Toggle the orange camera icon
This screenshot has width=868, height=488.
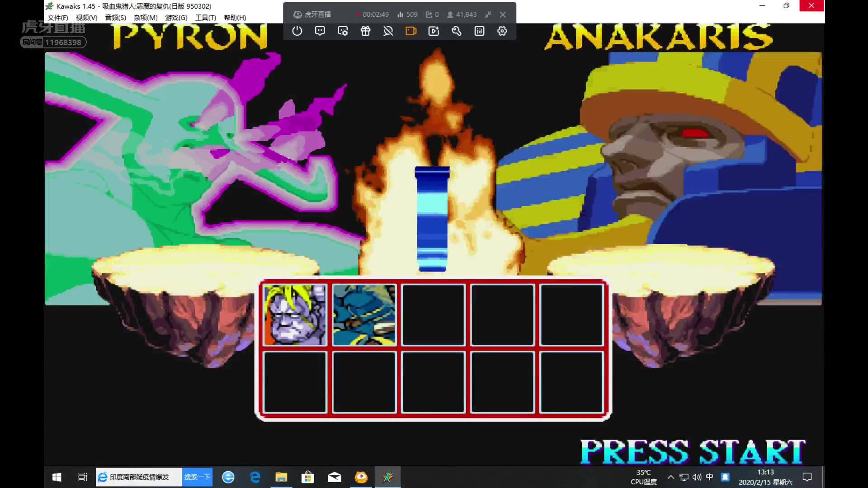(x=410, y=31)
